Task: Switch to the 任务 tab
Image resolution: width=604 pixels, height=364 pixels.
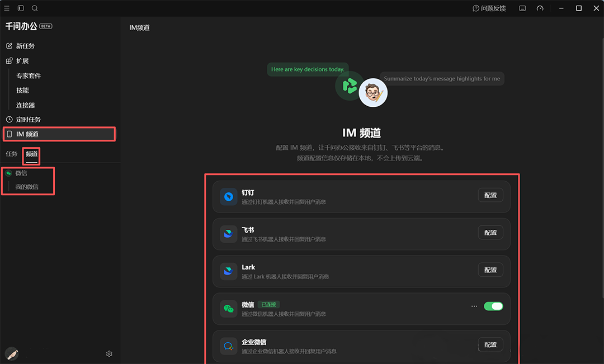Action: [x=12, y=154]
